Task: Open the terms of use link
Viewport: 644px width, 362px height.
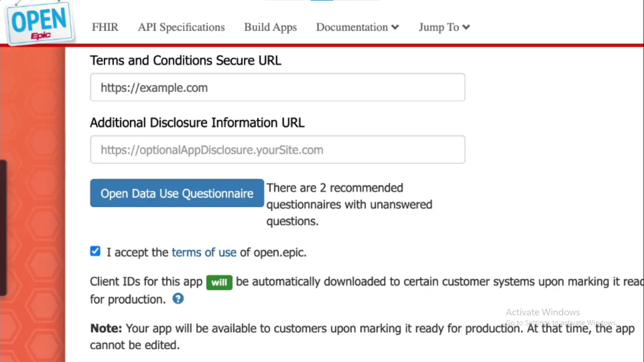Action: [x=204, y=253]
